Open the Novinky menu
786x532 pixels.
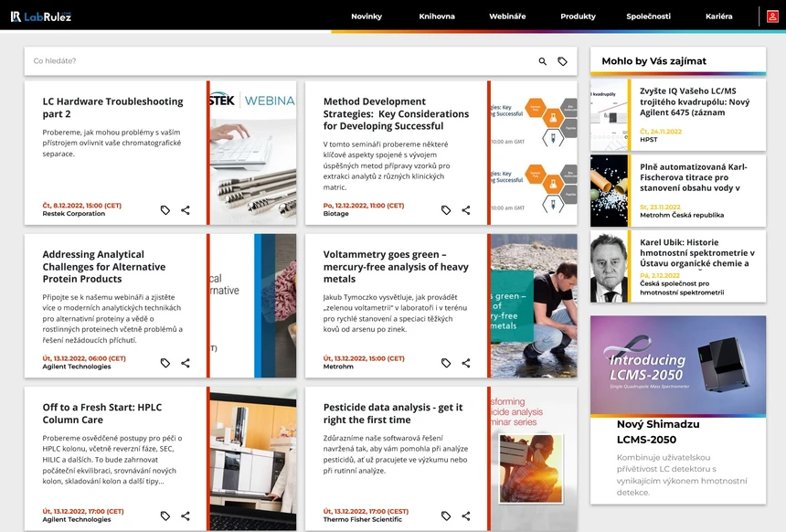pyautogui.click(x=366, y=16)
